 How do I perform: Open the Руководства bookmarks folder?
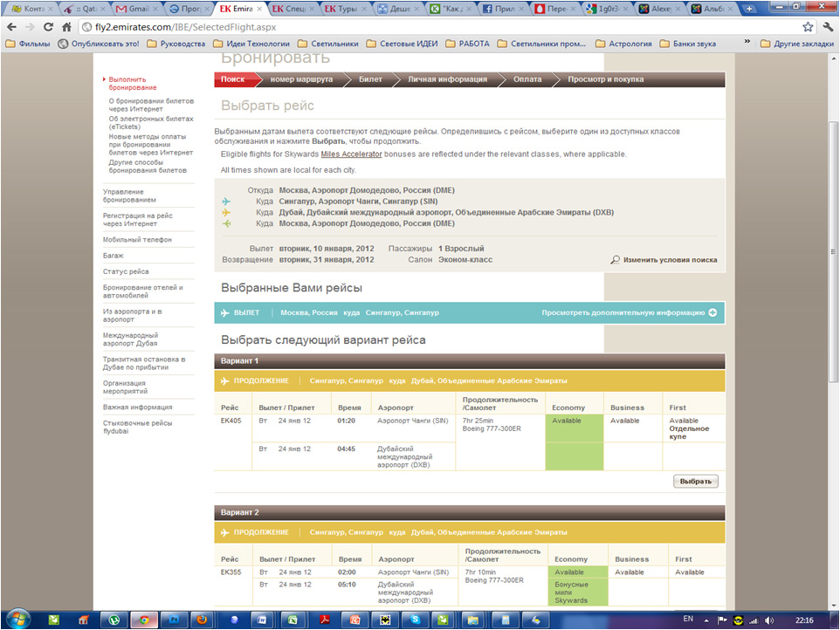point(176,44)
